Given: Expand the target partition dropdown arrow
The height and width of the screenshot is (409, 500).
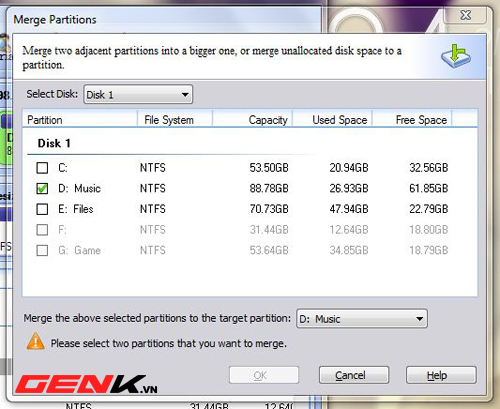Looking at the screenshot, I should pyautogui.click(x=419, y=319).
